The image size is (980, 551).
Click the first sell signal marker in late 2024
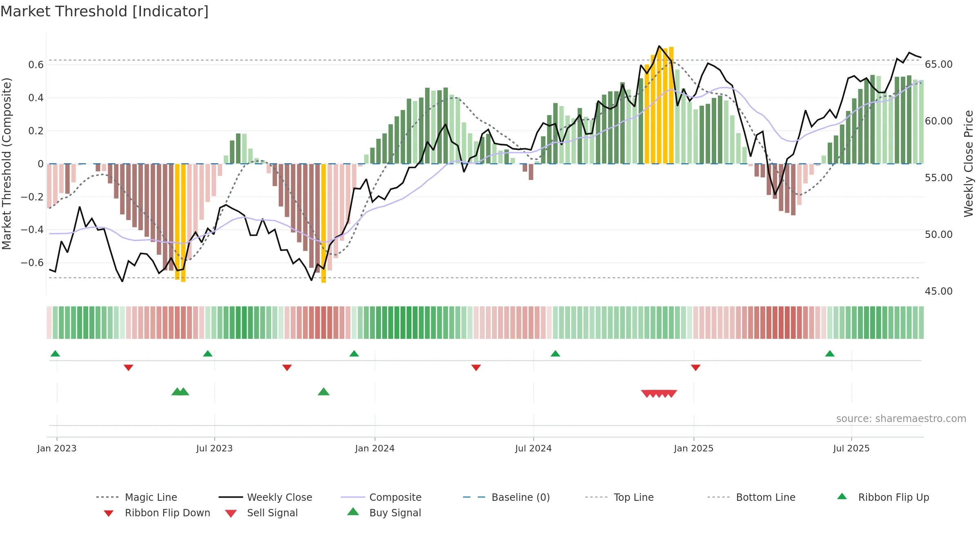(647, 394)
